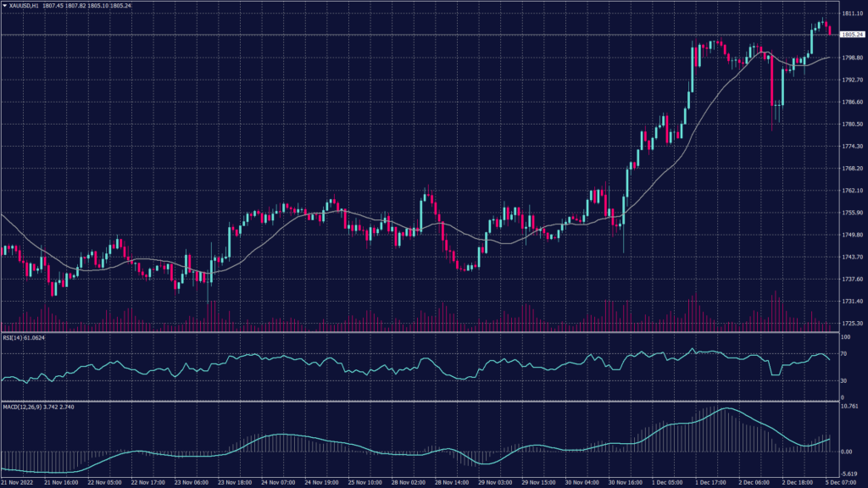Image resolution: width=868 pixels, height=488 pixels.
Task: Select the 30 Nov 16:00 time label
Action: [x=625, y=482]
